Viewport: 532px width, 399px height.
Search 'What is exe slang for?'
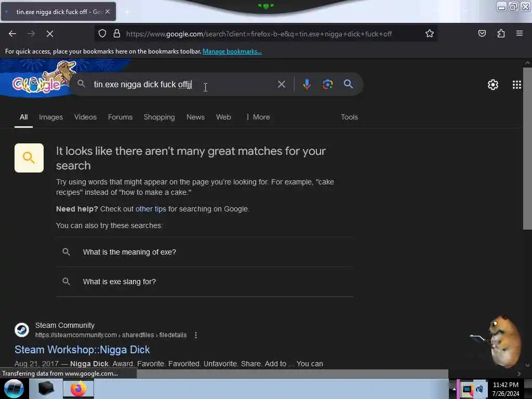(x=205, y=282)
